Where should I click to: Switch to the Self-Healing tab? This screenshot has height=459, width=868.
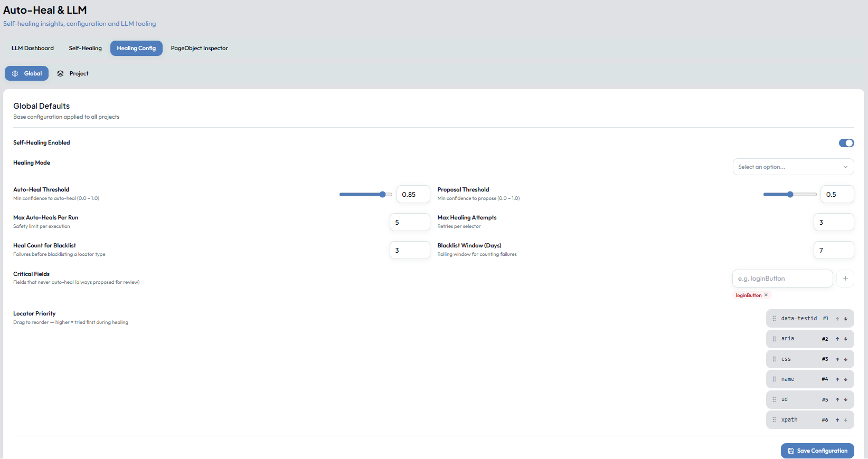[x=85, y=48]
